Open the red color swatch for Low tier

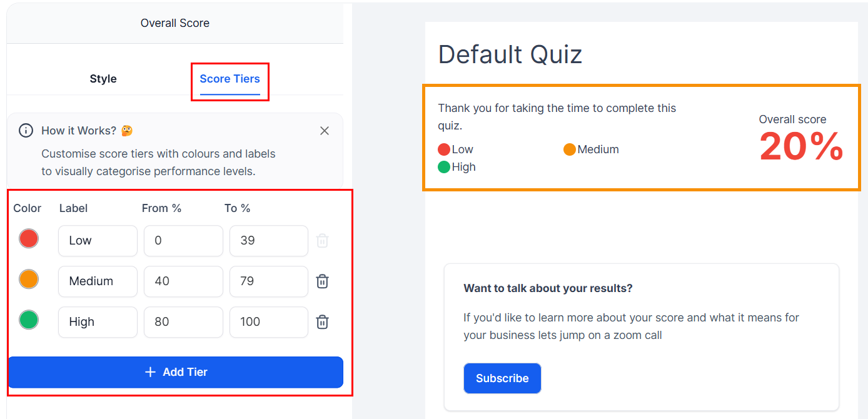point(29,238)
